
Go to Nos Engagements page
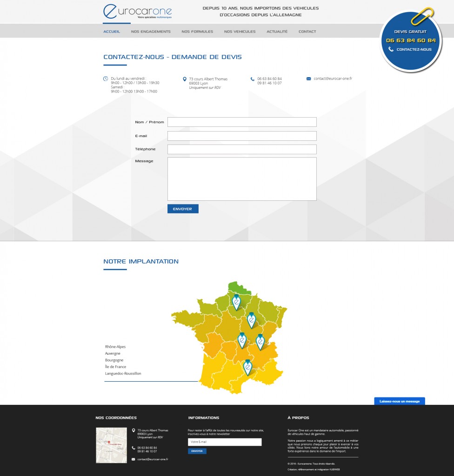(x=151, y=32)
